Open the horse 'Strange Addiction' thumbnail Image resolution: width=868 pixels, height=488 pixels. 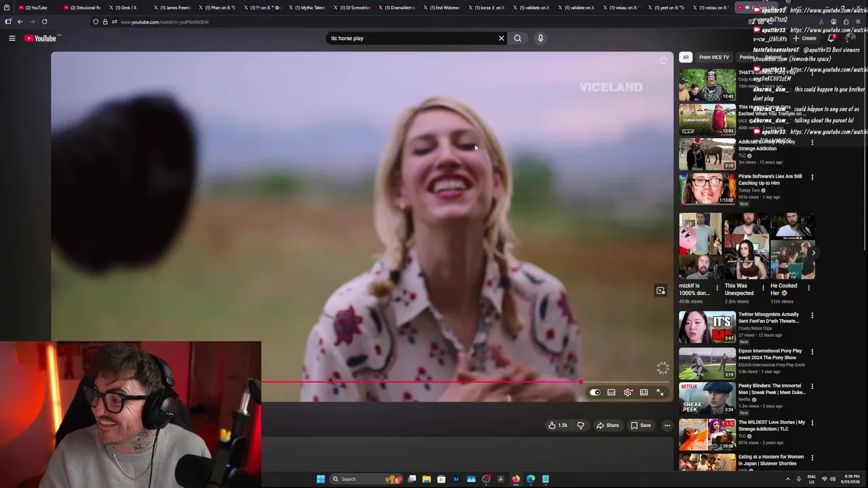pos(707,154)
